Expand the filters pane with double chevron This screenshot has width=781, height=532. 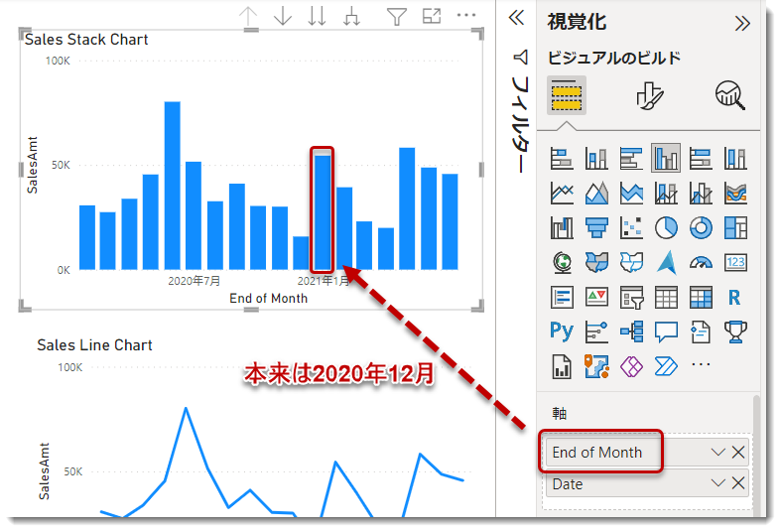coord(516,18)
